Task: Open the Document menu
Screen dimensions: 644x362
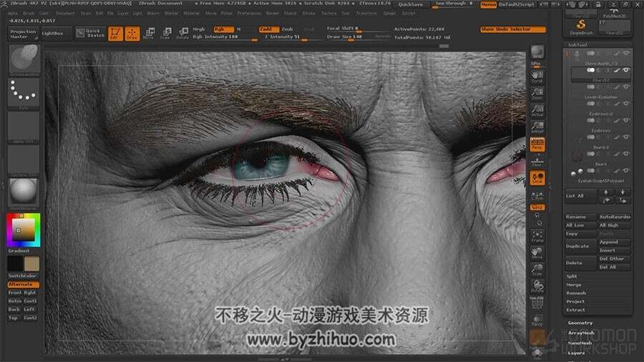Action: 65,13
